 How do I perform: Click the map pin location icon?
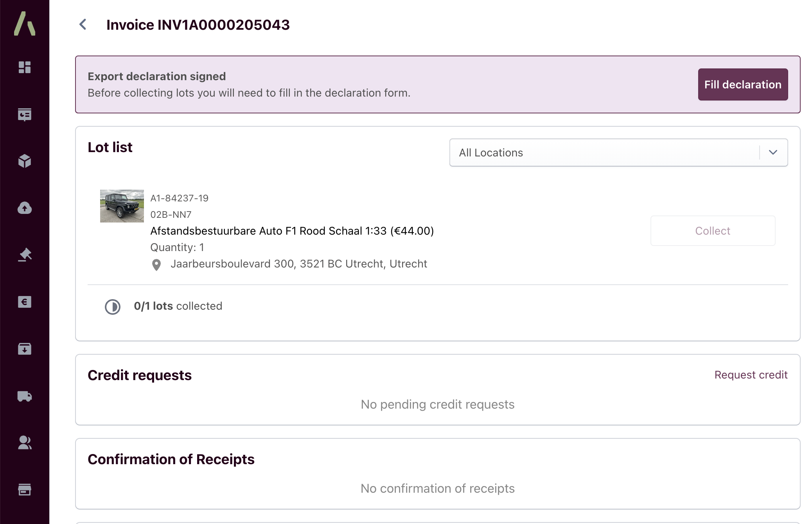coord(156,265)
